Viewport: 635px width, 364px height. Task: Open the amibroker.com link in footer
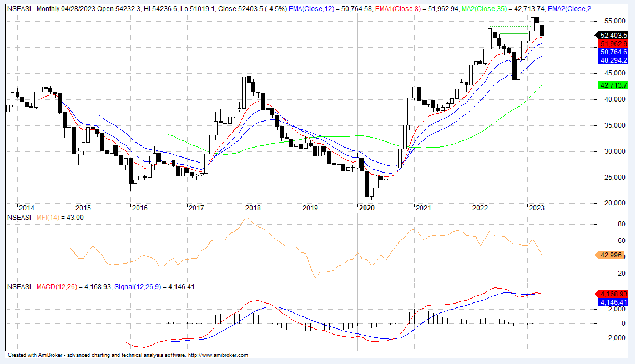pos(218,355)
